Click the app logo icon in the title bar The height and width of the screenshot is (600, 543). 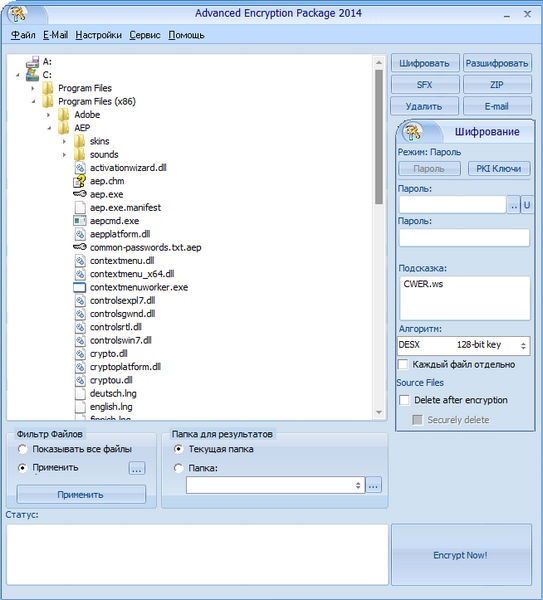[x=18, y=14]
